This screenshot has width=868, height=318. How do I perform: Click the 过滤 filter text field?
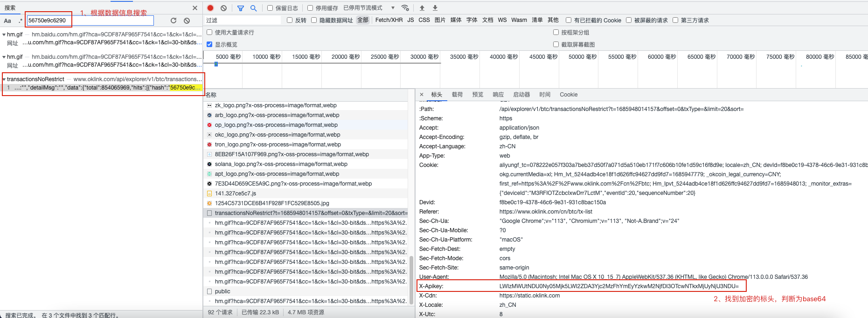pos(243,20)
